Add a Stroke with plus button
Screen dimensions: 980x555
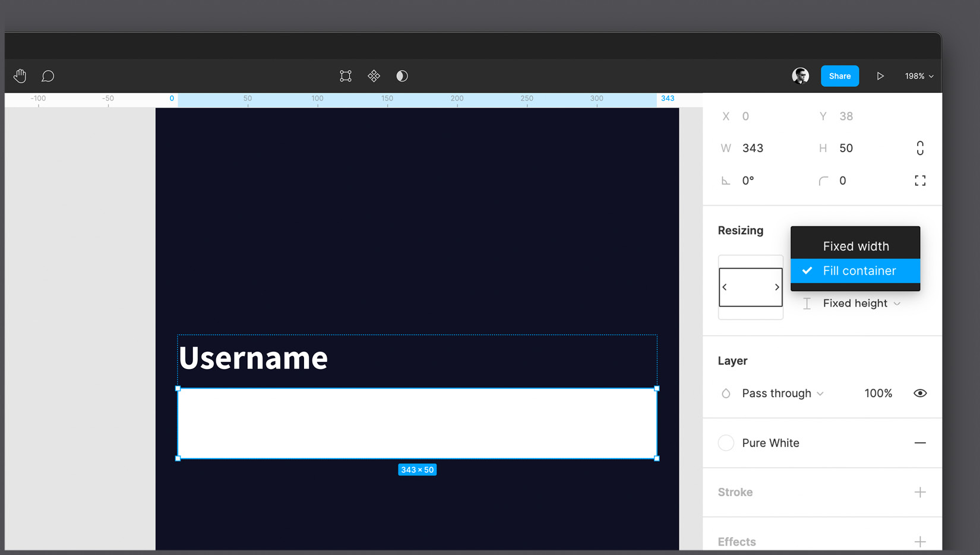[x=920, y=493]
